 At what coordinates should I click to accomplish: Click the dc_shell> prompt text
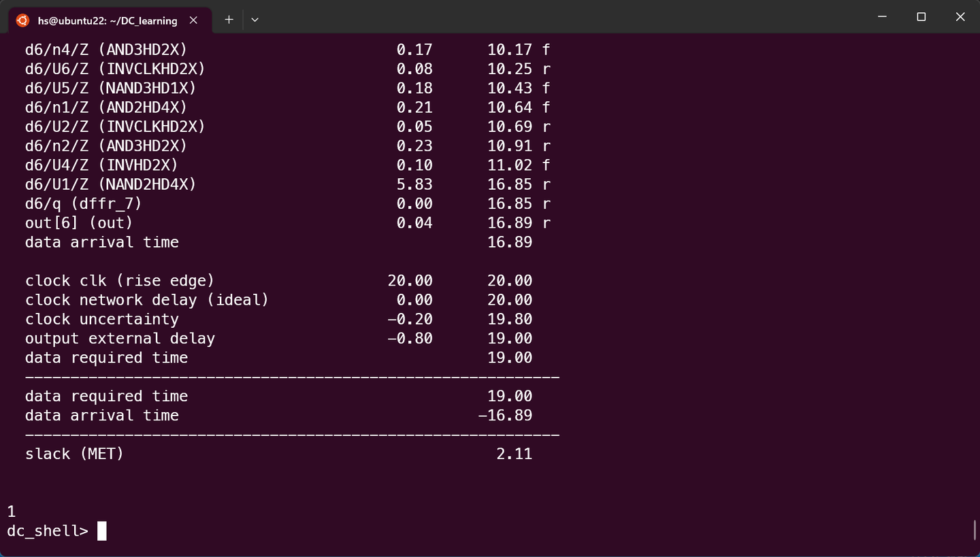point(48,530)
